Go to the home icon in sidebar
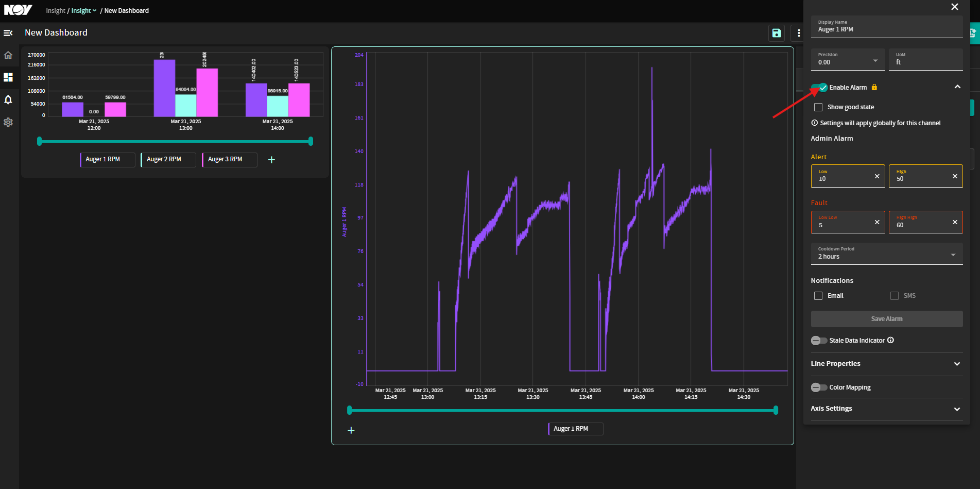Image resolution: width=980 pixels, height=489 pixels. point(8,55)
